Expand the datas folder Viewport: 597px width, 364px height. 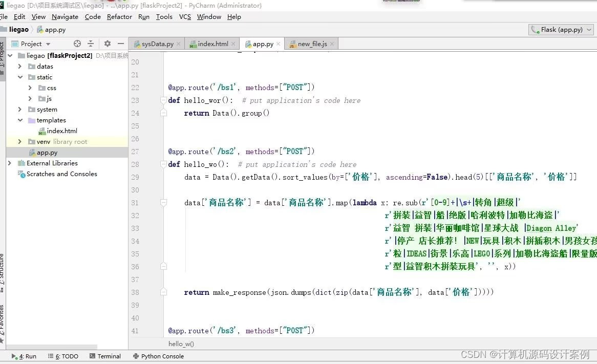tap(20, 66)
